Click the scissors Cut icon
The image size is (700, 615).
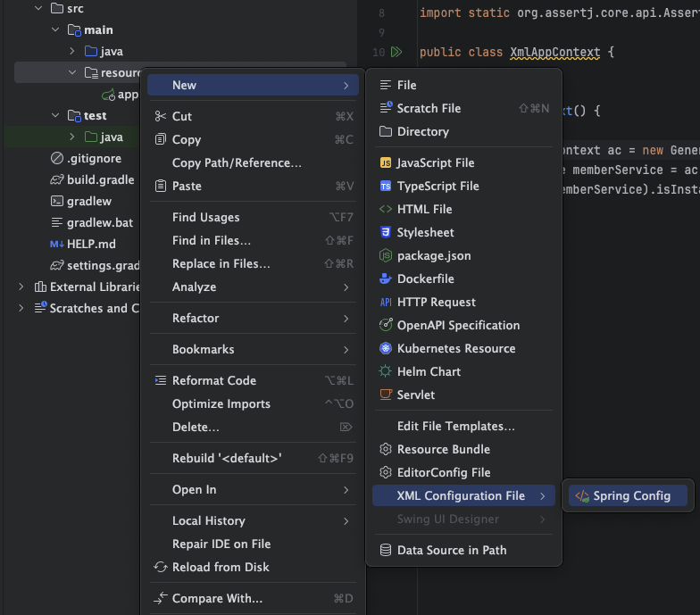click(x=161, y=116)
